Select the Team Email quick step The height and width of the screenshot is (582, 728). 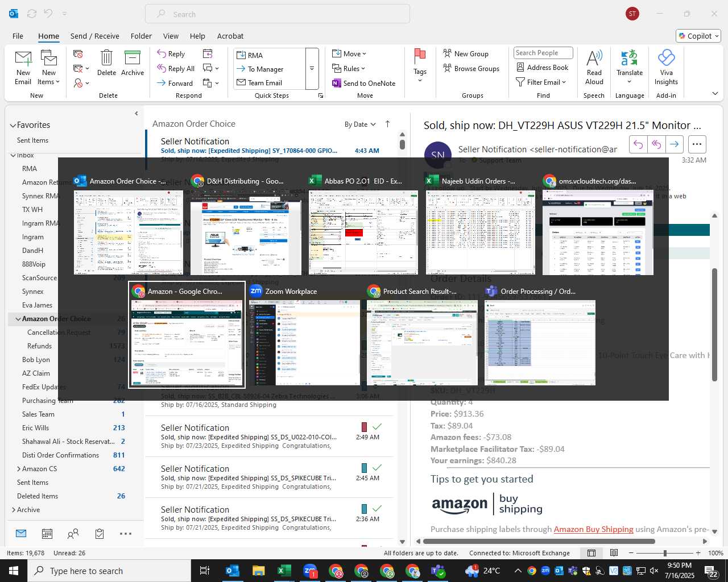[270, 82]
